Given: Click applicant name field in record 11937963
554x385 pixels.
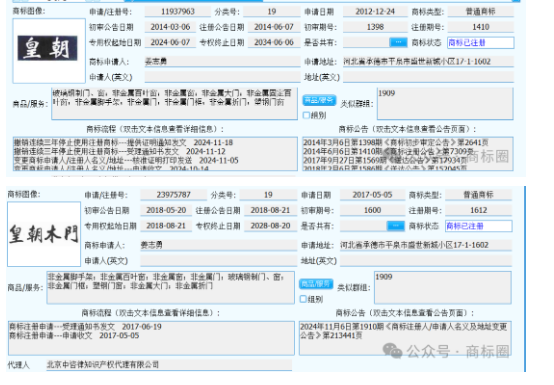Looking at the screenshot, I should 223,61.
